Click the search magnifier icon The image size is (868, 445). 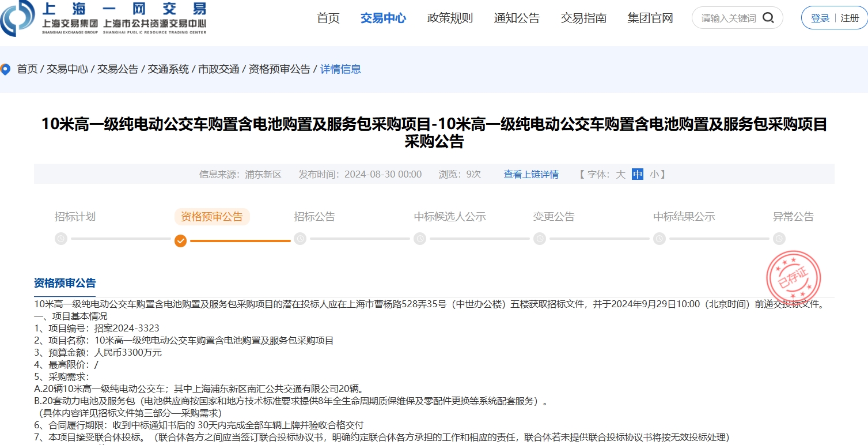point(768,18)
